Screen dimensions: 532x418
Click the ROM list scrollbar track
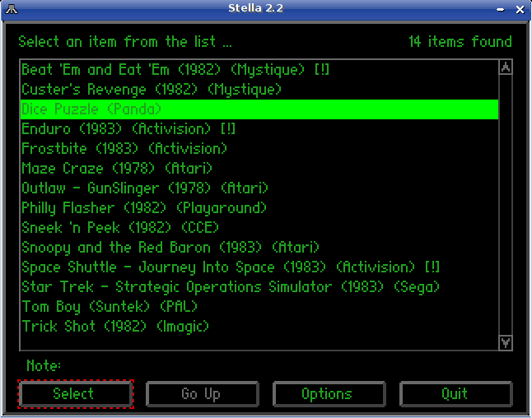[506, 205]
